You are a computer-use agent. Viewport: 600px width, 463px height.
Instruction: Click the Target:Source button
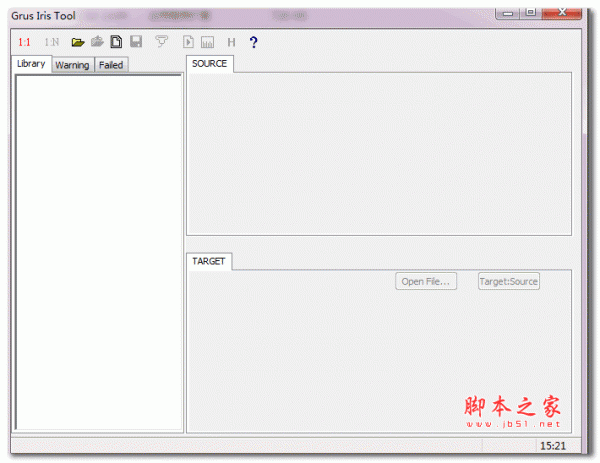coord(509,282)
